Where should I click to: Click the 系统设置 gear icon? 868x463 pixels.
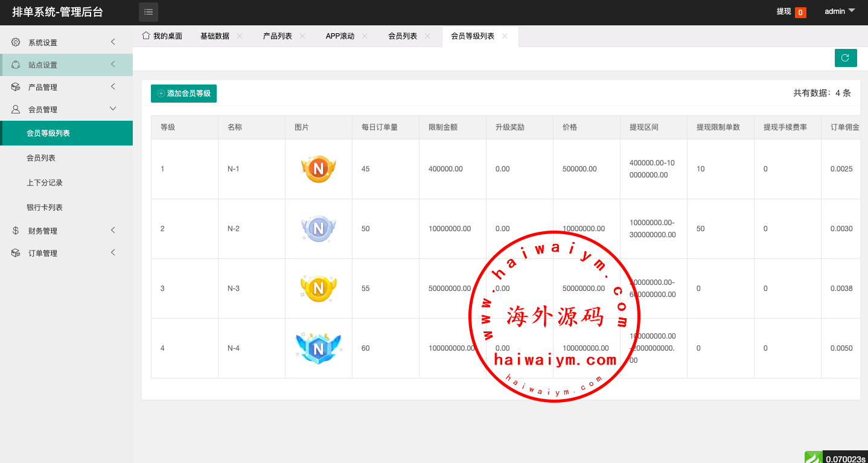pos(16,42)
